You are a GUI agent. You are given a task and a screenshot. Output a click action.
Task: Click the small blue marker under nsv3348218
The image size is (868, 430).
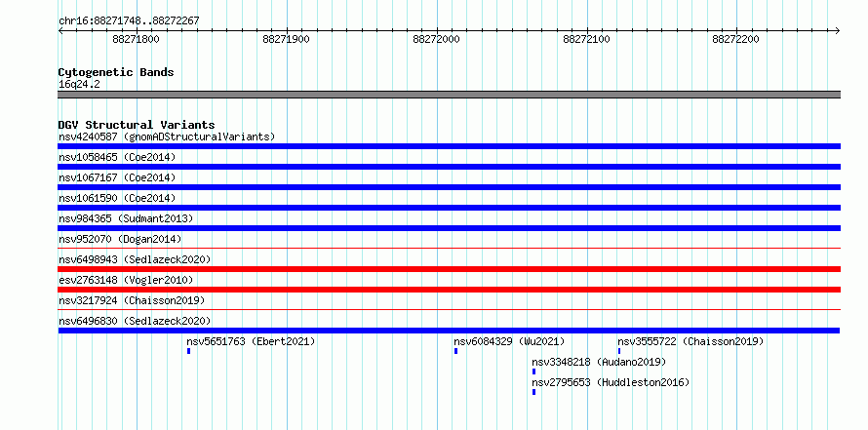tap(533, 371)
